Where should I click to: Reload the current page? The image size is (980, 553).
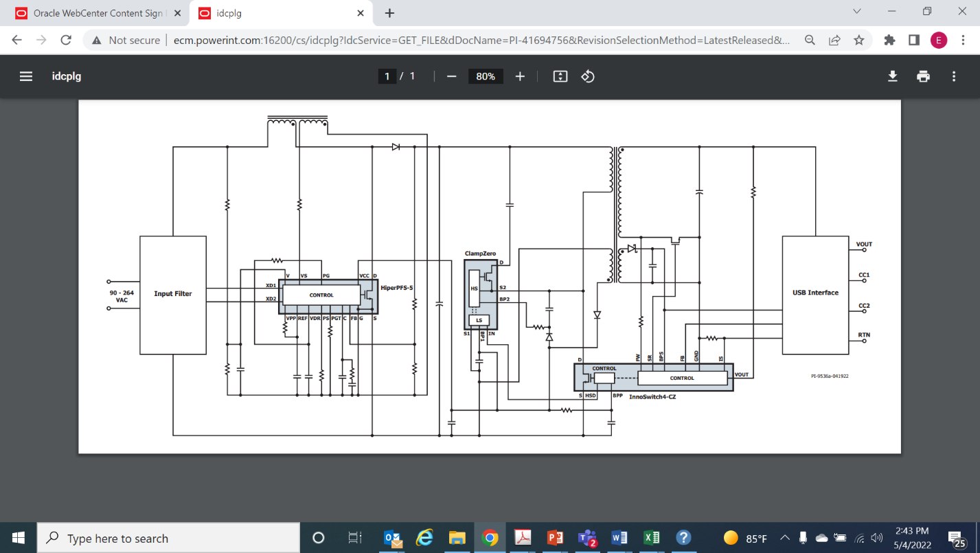coord(66,40)
